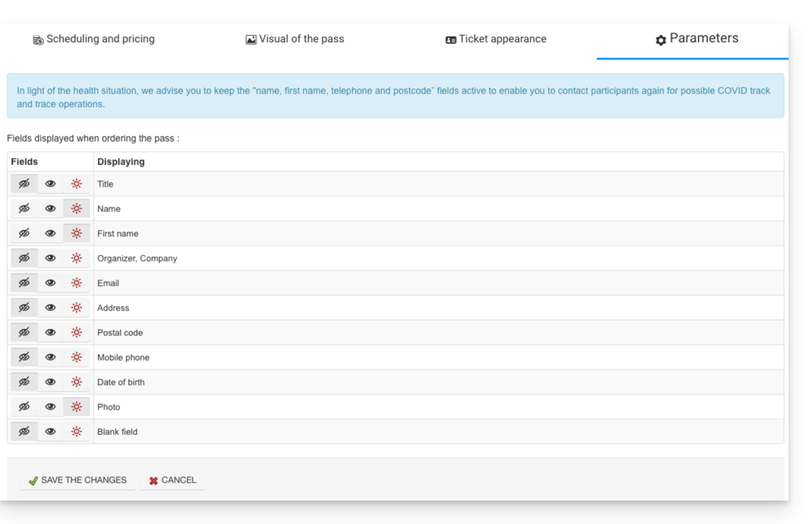Enable visibility for Postal code field

[x=50, y=332]
